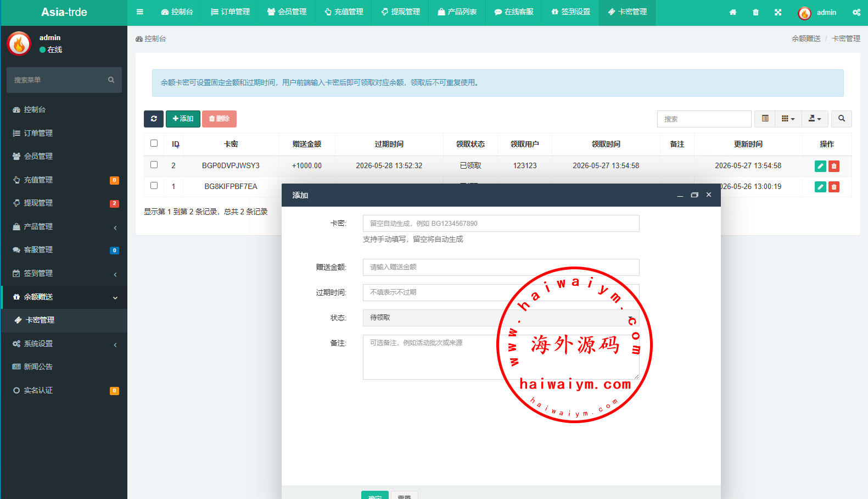Expand 系统设置 in the sidebar
Viewport: 868px width, 499px height.
64,343
